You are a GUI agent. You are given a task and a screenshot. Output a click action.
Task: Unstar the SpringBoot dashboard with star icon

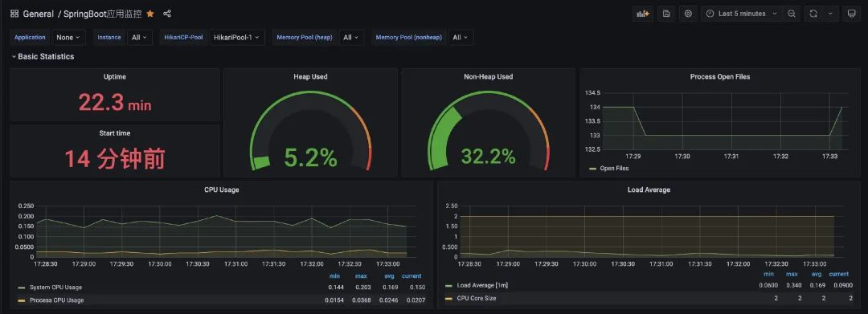[150, 14]
